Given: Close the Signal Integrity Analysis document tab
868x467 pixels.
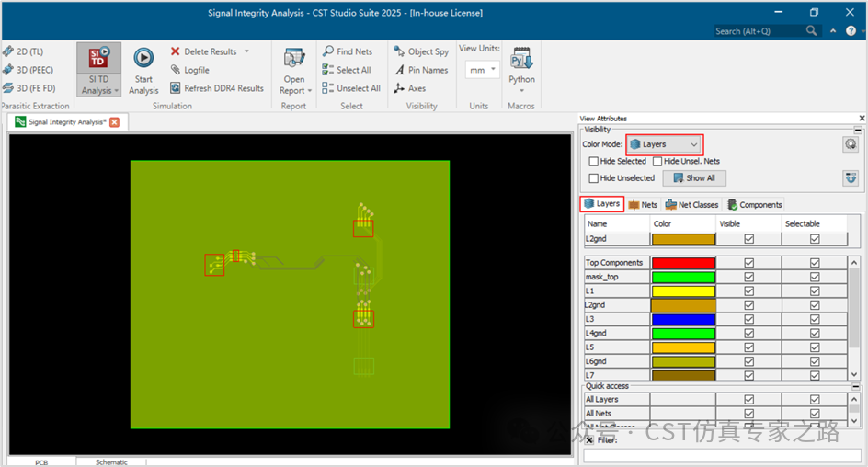Looking at the screenshot, I should [x=115, y=122].
